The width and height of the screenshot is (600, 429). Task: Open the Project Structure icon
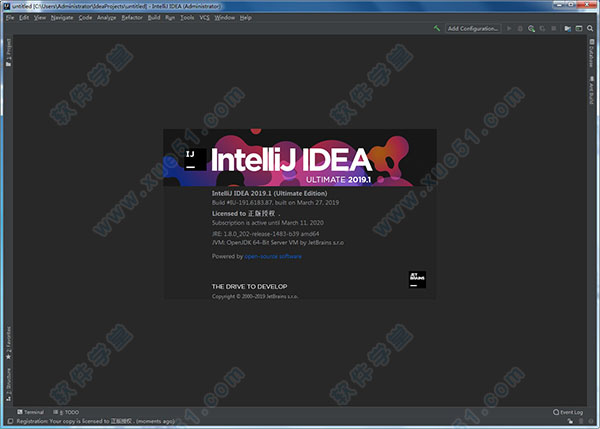point(568,29)
